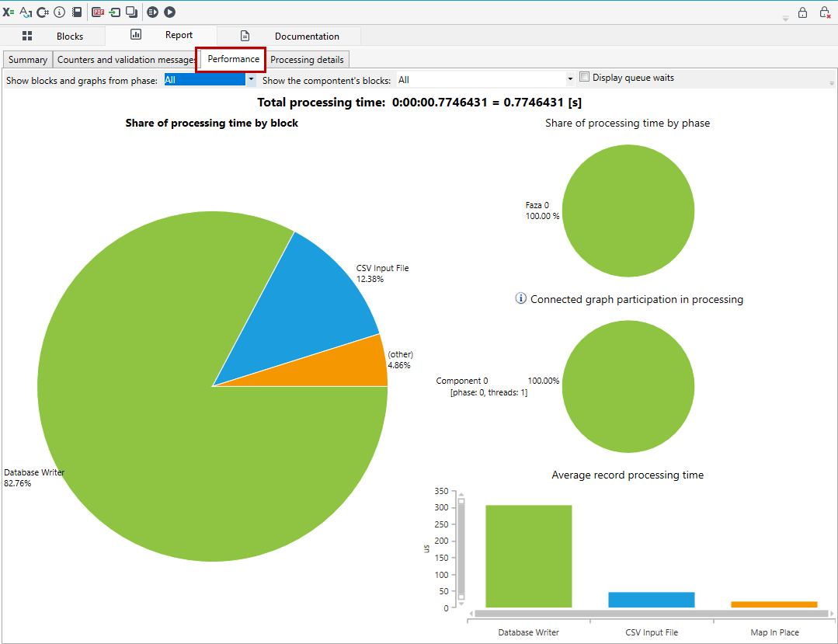Switch to the Blocks view tab

53,36
